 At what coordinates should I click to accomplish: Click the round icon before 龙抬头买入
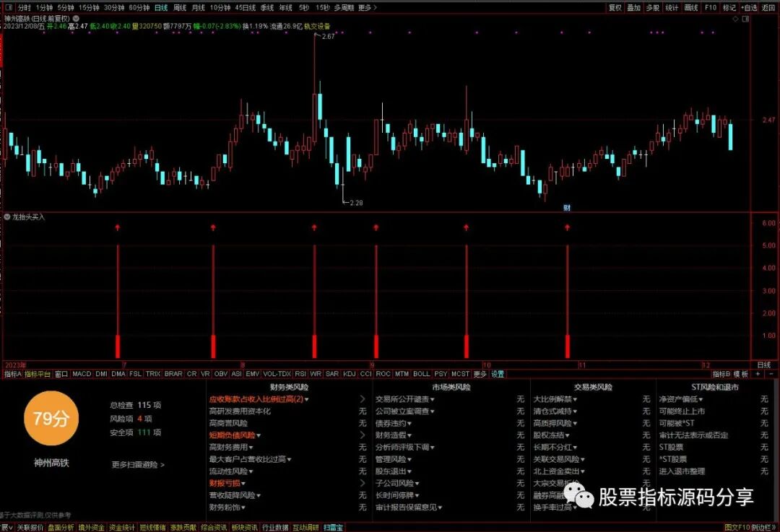click(x=7, y=217)
